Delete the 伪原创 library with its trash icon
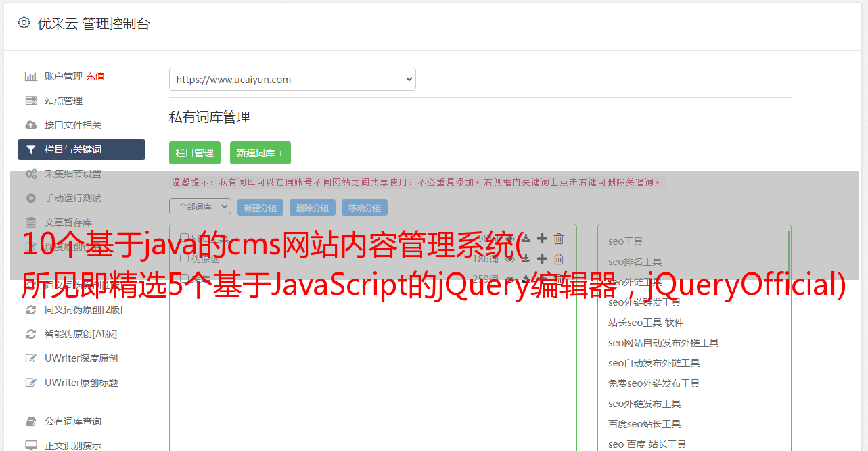The image size is (868, 451). pyautogui.click(x=559, y=259)
